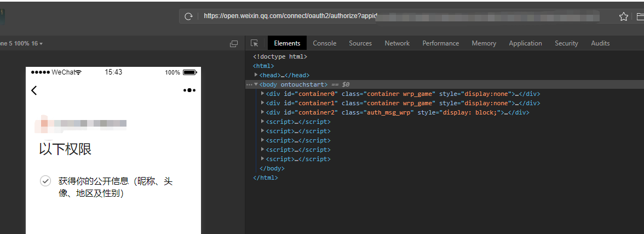644x234 pixels.
Task: Activate the DevTools element inspector icon
Action: click(254, 43)
